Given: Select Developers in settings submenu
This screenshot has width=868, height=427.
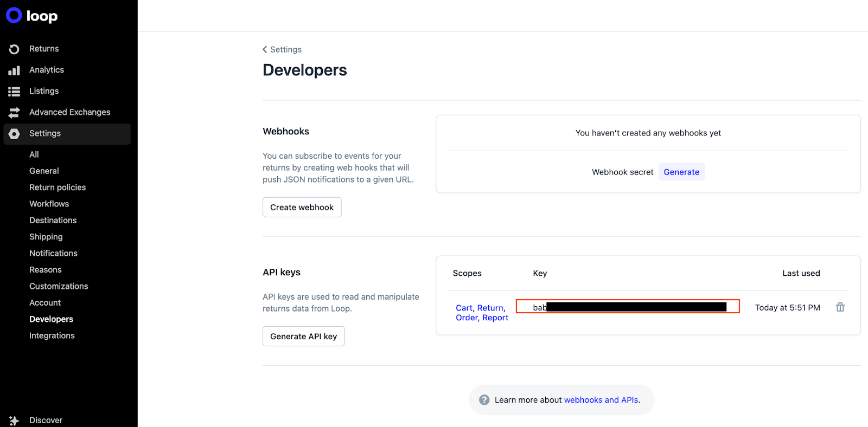Looking at the screenshot, I should [x=52, y=319].
